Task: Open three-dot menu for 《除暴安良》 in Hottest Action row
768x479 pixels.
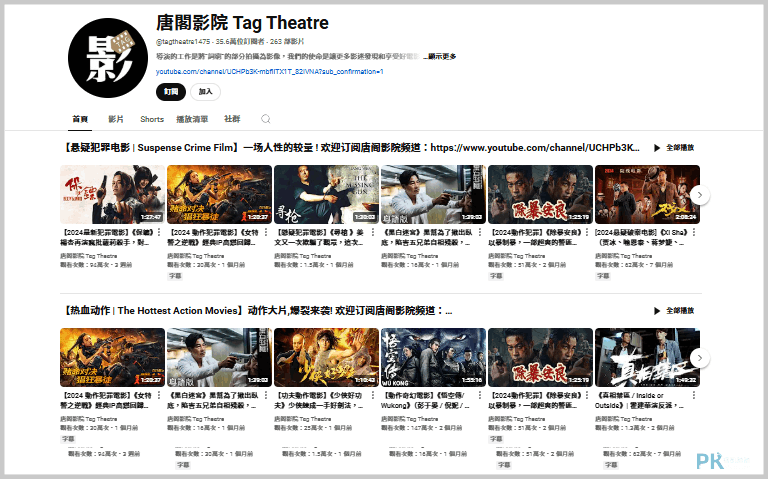Action: tap(587, 395)
